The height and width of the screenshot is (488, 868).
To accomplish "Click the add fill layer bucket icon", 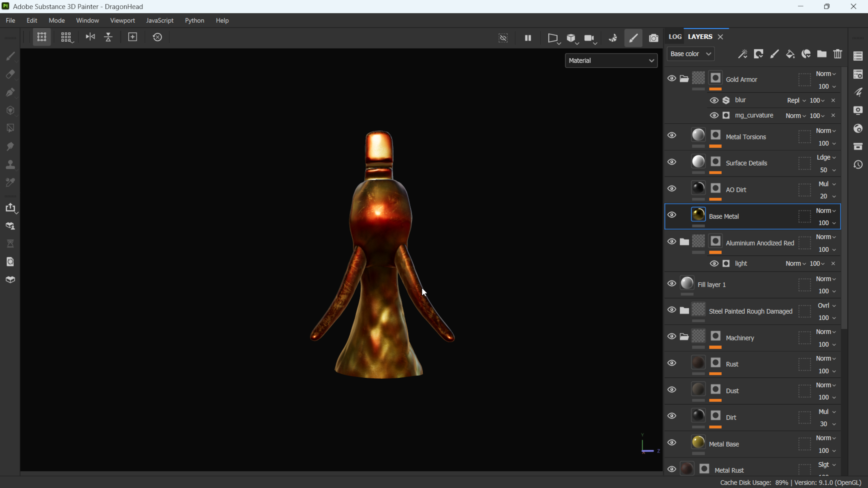I will click(790, 54).
